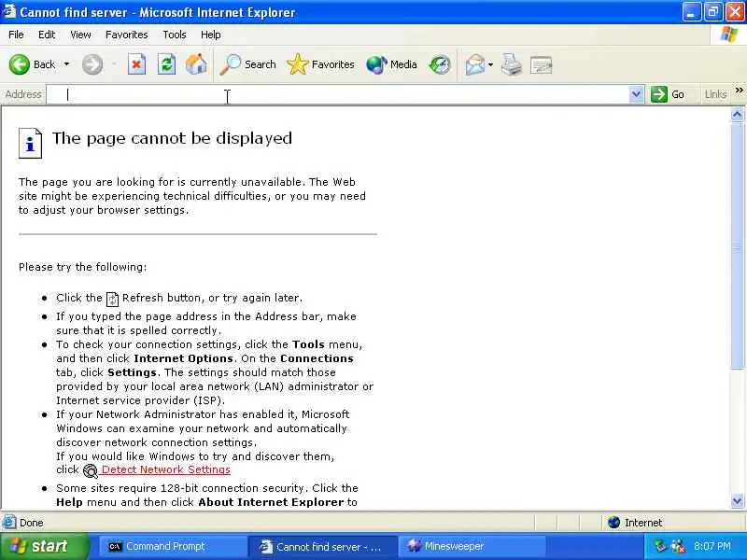The height and width of the screenshot is (560, 747).
Task: Click the Windows Start button
Action: coord(44,546)
